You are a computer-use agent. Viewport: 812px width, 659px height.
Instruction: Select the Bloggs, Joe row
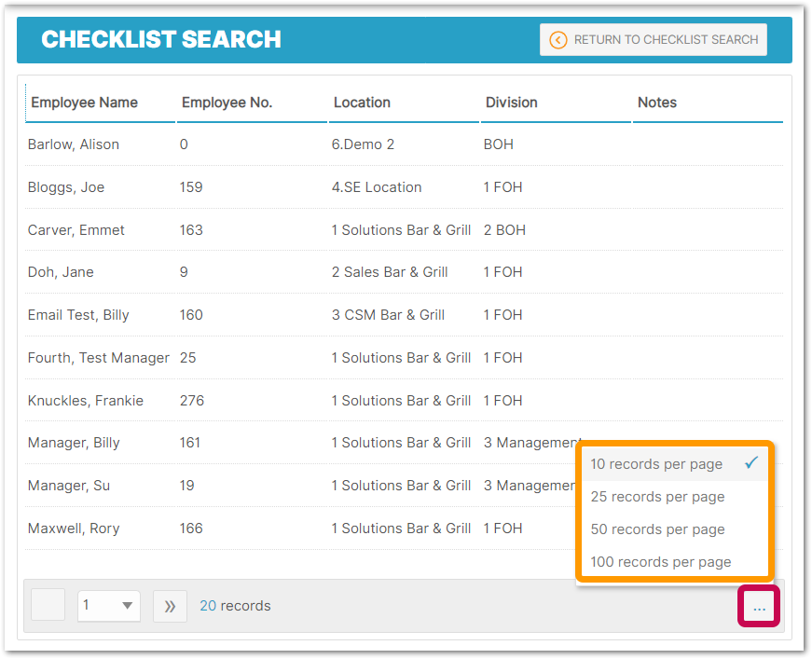pos(404,187)
